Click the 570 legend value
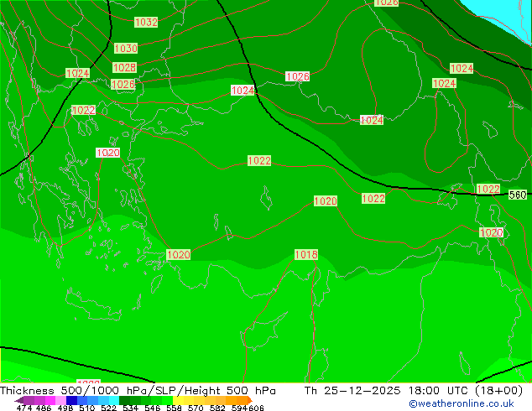Screen dimensions: 532x411 [x=196, y=408]
